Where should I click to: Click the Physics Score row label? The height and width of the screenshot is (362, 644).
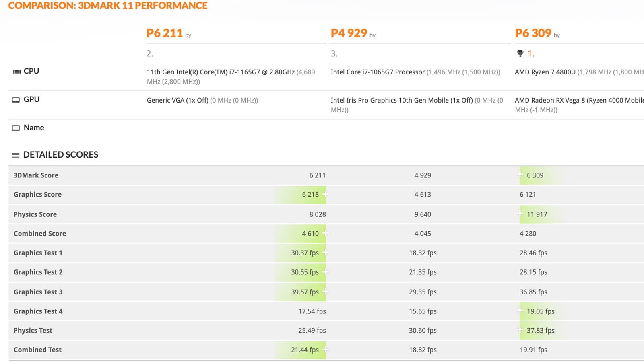click(35, 214)
